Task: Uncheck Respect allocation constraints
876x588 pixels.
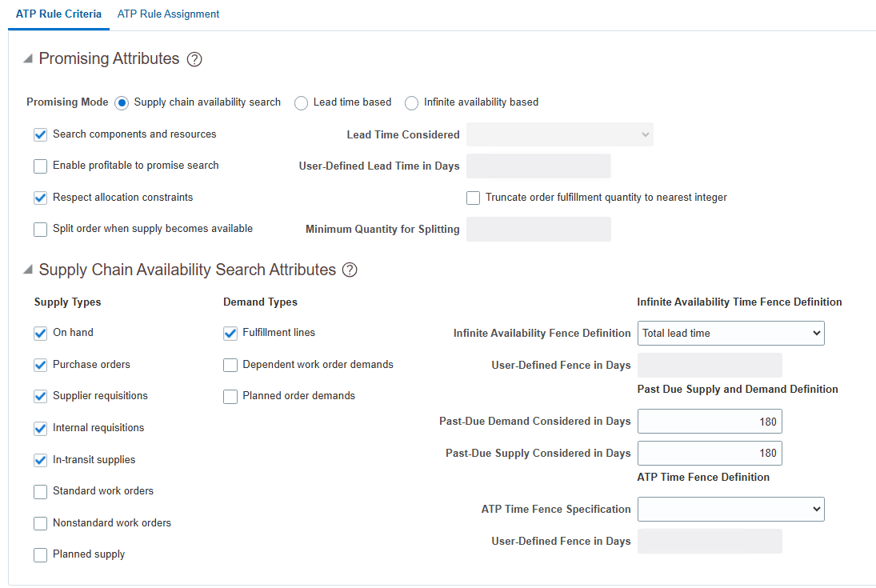Action: pos(41,198)
